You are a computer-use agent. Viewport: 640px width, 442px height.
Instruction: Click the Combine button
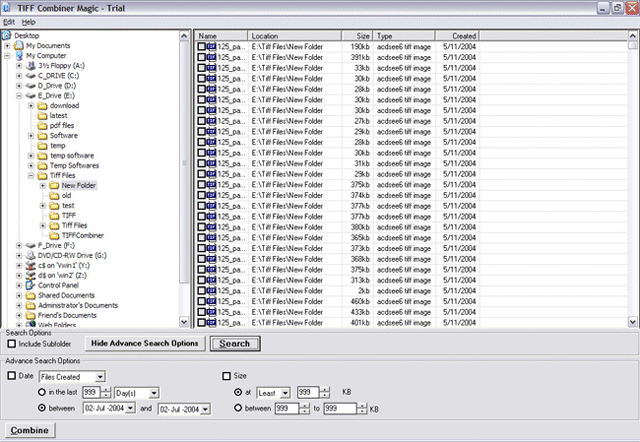(30, 430)
